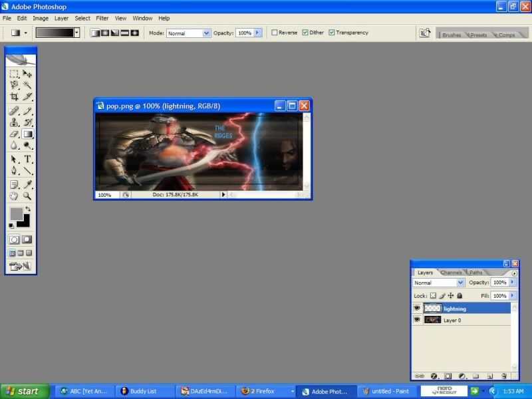Choose Angle Gradient style in options bar
Screen dimensions: 532x399
point(115,33)
